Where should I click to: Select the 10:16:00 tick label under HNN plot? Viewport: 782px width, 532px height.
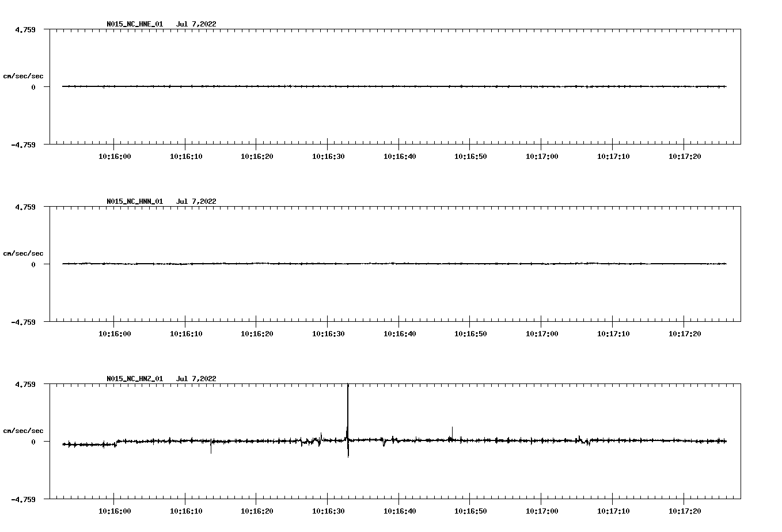point(114,334)
